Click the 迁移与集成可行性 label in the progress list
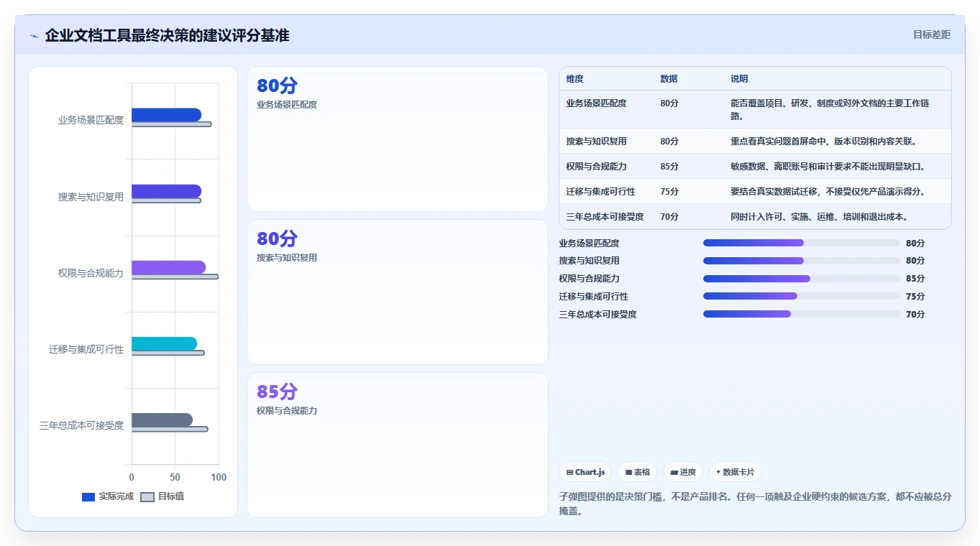Viewport: 980px width, 546px height. pyautogui.click(x=593, y=297)
